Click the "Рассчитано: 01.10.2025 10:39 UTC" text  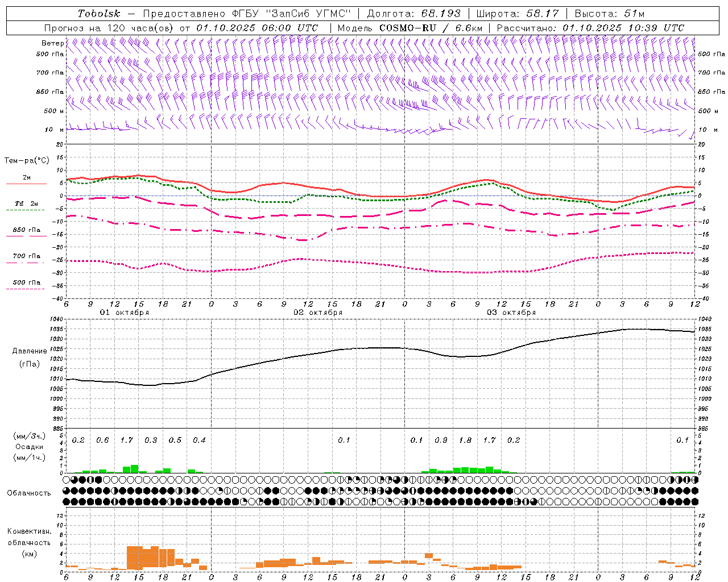click(590, 28)
